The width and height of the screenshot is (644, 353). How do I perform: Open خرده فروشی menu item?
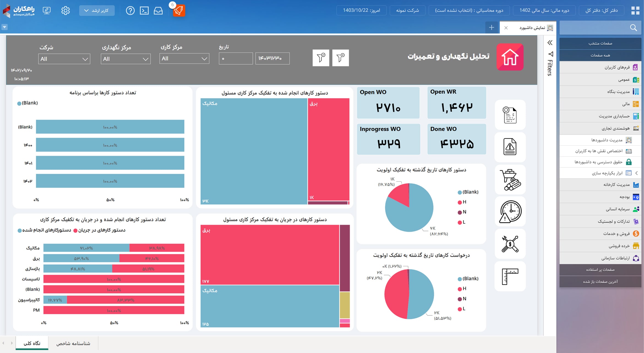pyautogui.click(x=600, y=246)
